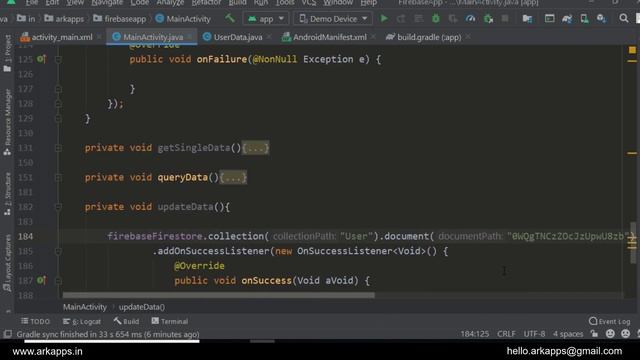Expand the folded getSingleData() body

point(256,148)
